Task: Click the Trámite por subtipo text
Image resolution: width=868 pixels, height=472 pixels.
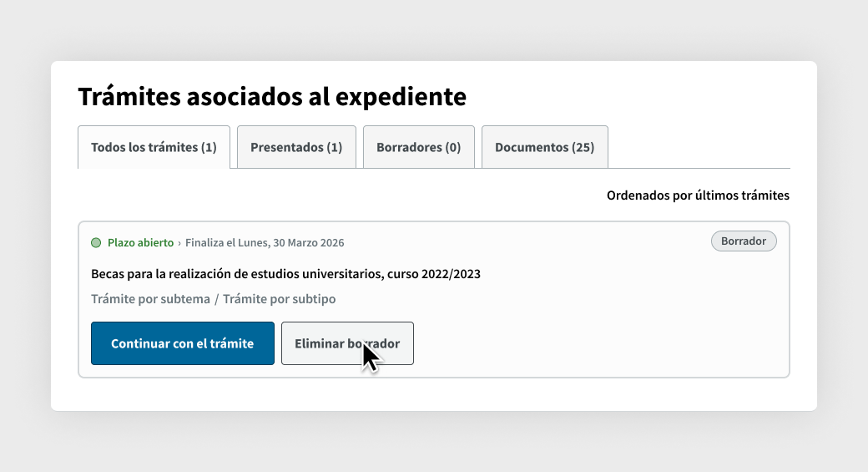Action: tap(279, 299)
